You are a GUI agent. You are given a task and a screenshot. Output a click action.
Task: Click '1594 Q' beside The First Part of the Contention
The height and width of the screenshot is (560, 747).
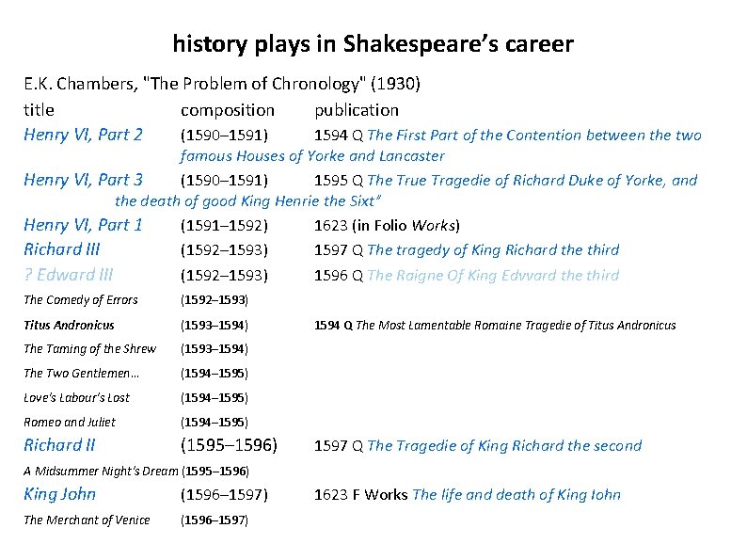(x=339, y=136)
